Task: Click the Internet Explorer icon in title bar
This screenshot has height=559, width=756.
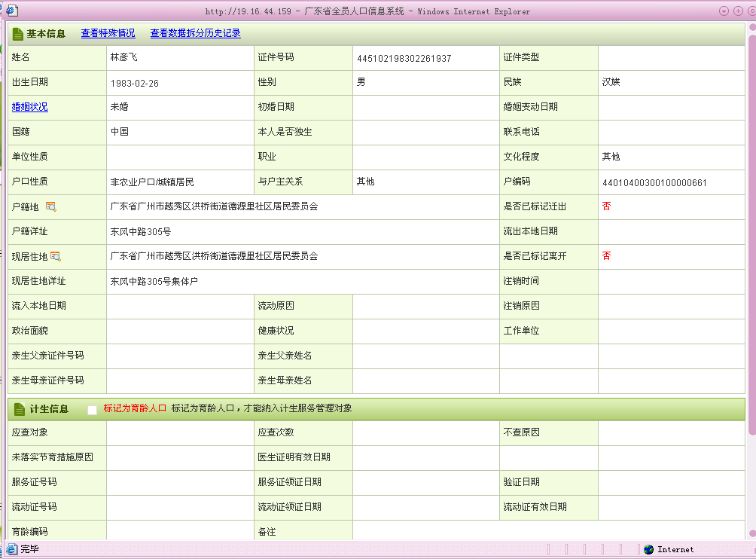Action: tap(11, 11)
